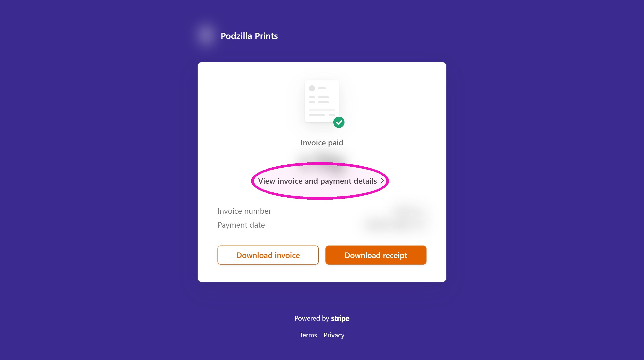Expand details with the right chevron arrow
The height and width of the screenshot is (360, 644).
point(382,181)
